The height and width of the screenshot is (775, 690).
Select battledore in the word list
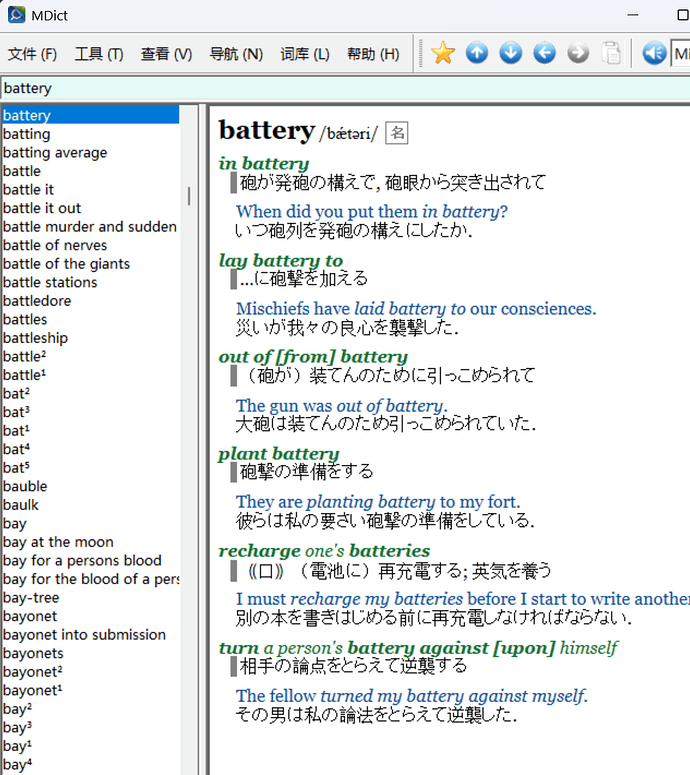(x=37, y=301)
